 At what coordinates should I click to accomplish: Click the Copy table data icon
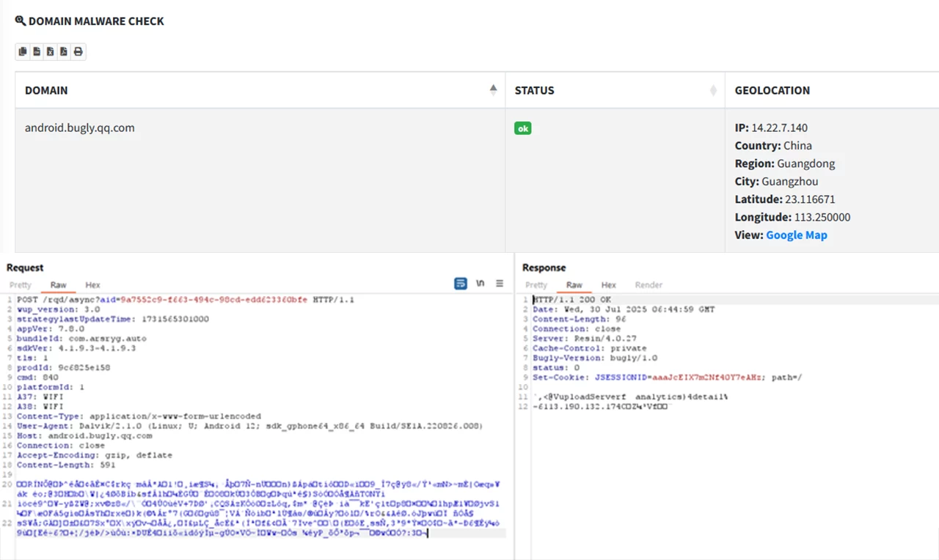click(23, 51)
